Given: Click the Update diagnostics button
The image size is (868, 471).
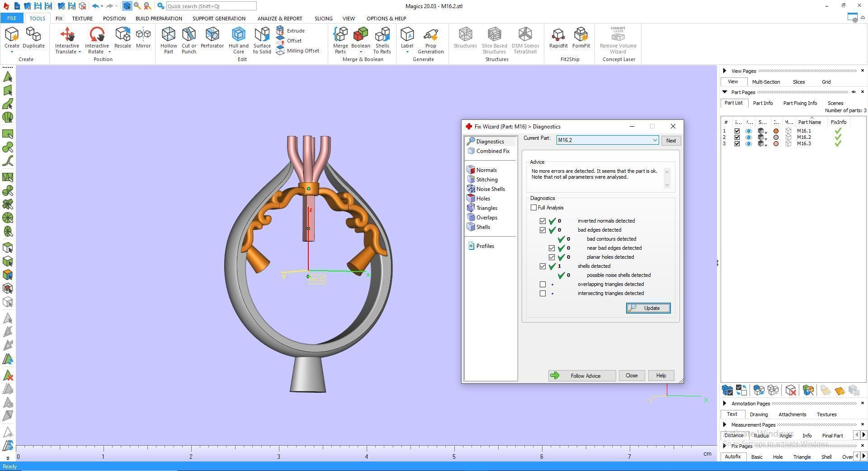Looking at the screenshot, I should [x=648, y=308].
